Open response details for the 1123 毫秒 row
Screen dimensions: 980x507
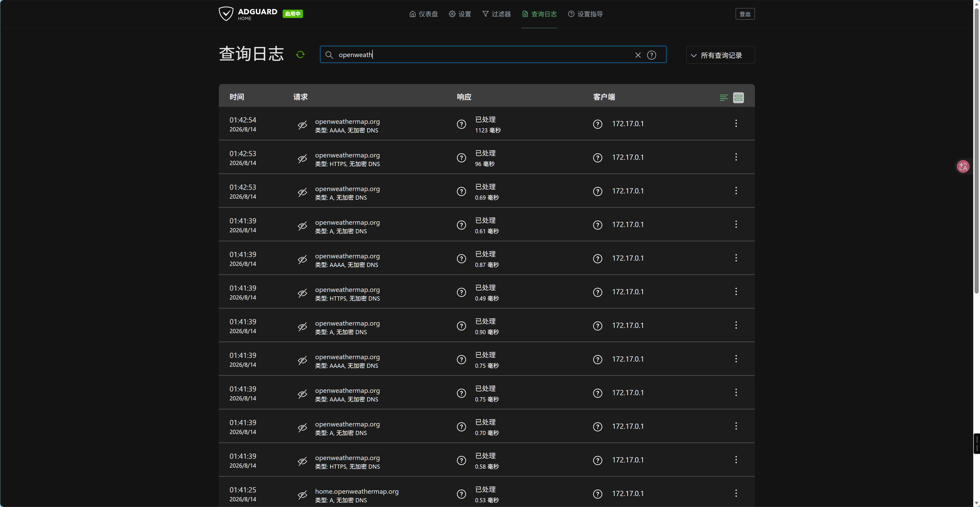[461, 124]
